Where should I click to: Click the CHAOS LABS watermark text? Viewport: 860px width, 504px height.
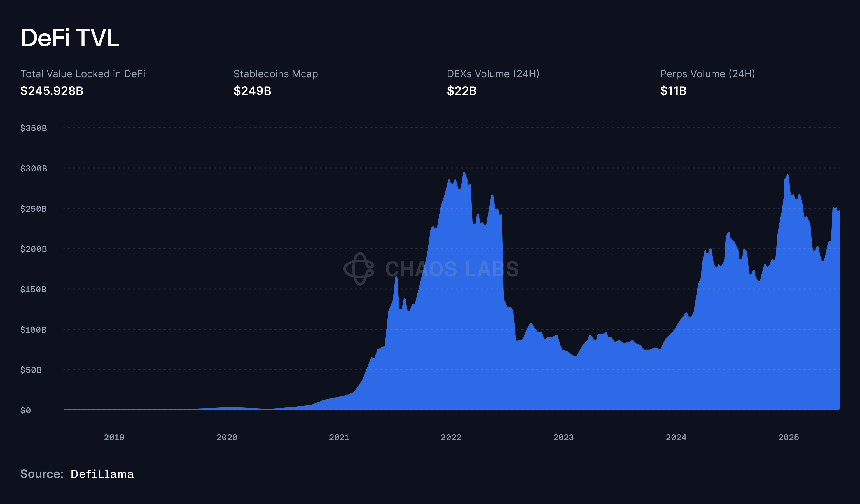(452, 269)
